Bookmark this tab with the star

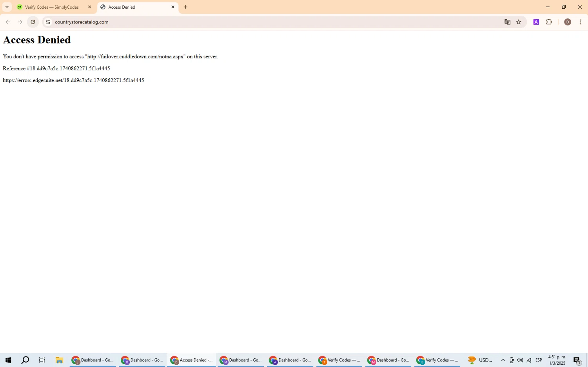coord(519,22)
